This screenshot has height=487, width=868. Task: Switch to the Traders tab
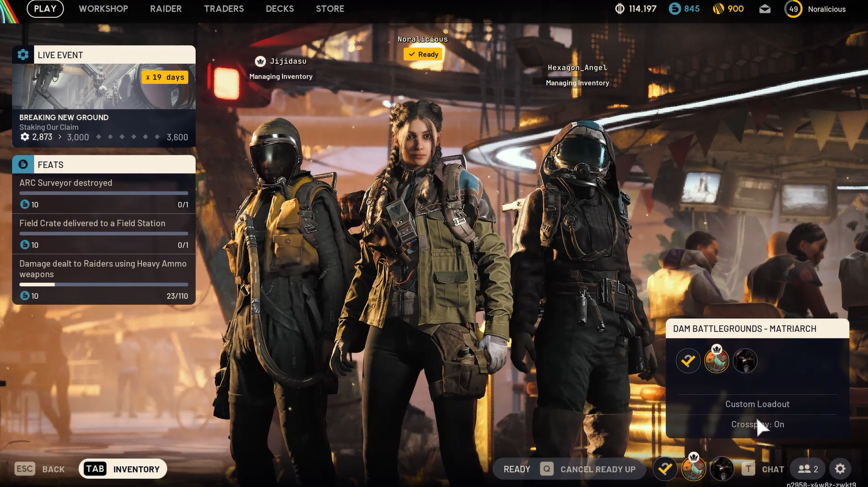click(224, 9)
